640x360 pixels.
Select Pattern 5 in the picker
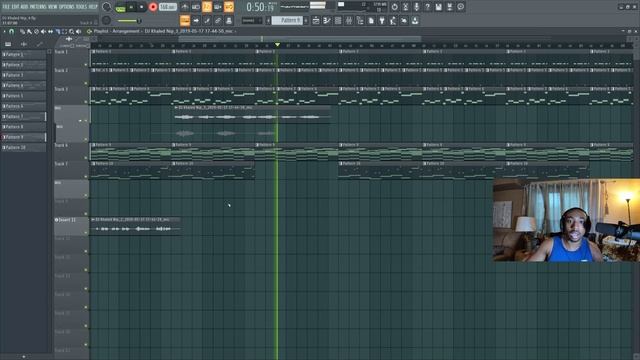click(x=24, y=96)
